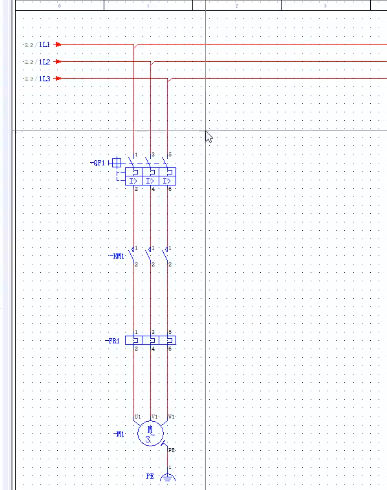The height and width of the screenshot is (490, 387).
Task: Select the KM1 contactor tag label
Action: click(x=117, y=256)
